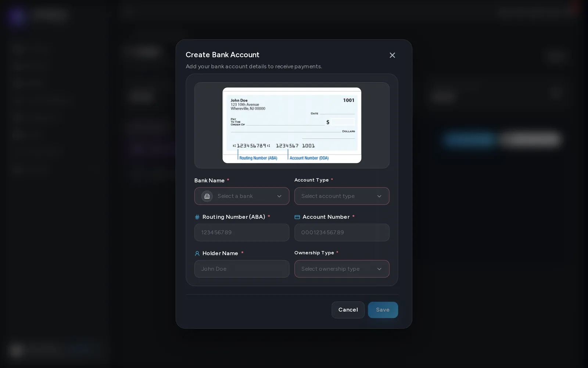Click the Ownership Type label text
The height and width of the screenshot is (368, 588).
[x=314, y=253]
